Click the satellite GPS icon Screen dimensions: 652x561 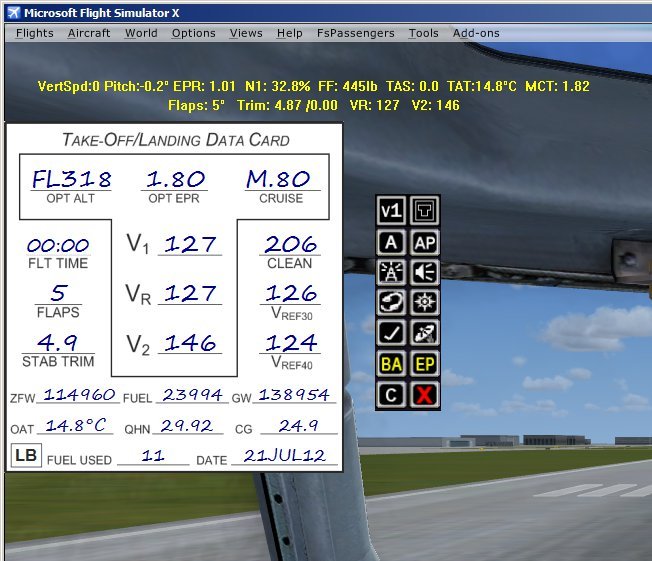pos(425,333)
